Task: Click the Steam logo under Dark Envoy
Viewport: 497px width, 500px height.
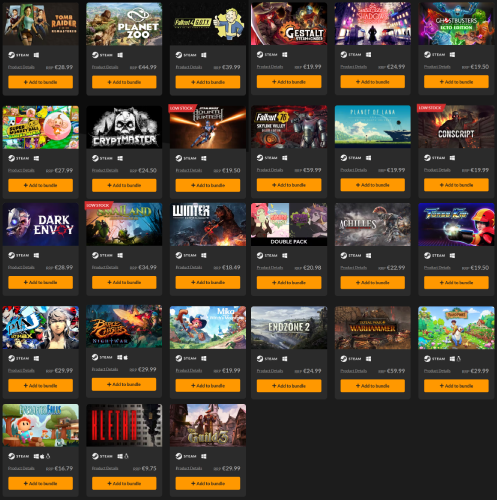Action: point(11,255)
